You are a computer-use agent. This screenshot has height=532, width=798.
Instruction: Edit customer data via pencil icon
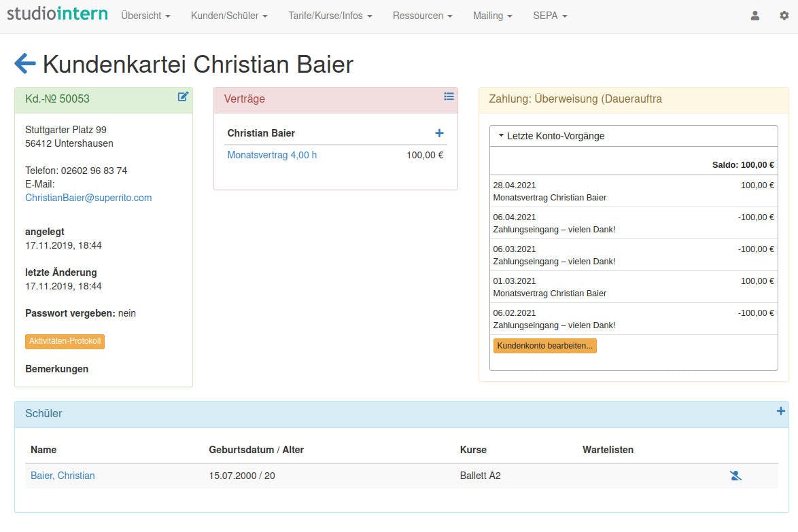[183, 96]
